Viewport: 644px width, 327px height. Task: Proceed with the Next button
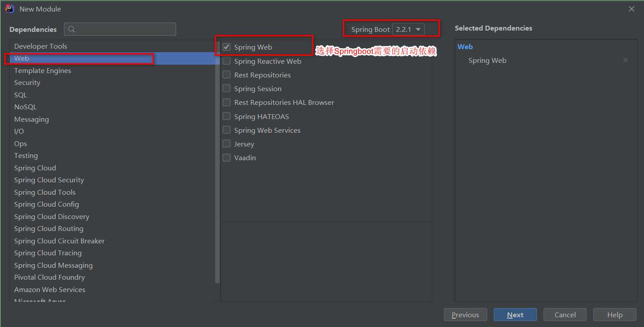[515, 315]
